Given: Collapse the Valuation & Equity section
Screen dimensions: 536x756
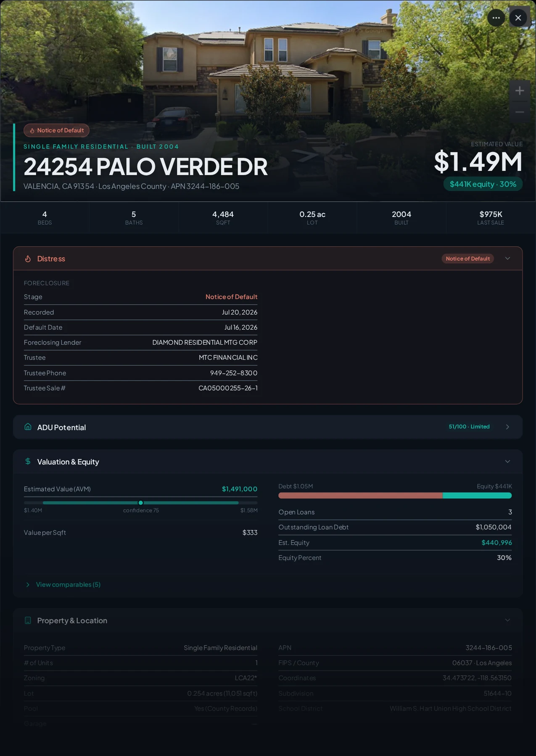Looking at the screenshot, I should click(x=507, y=461).
